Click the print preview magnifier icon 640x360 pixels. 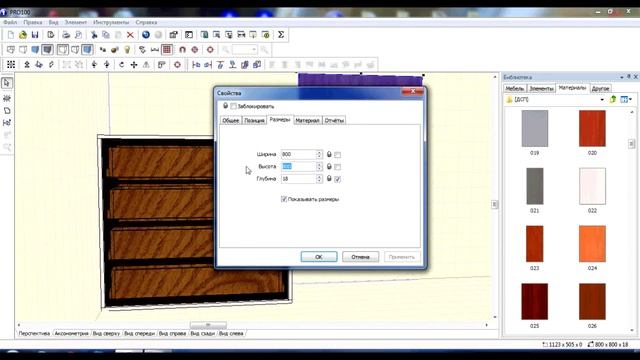[x=78, y=35]
